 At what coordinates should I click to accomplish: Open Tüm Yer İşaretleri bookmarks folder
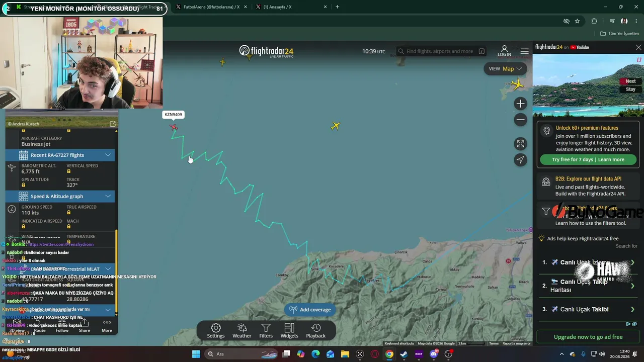pos(619,34)
